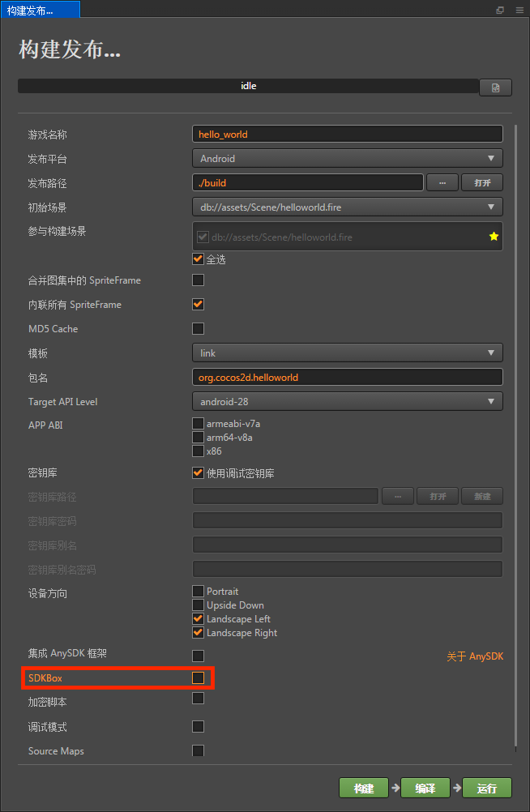Enable 调试模式 checkbox

(x=198, y=727)
